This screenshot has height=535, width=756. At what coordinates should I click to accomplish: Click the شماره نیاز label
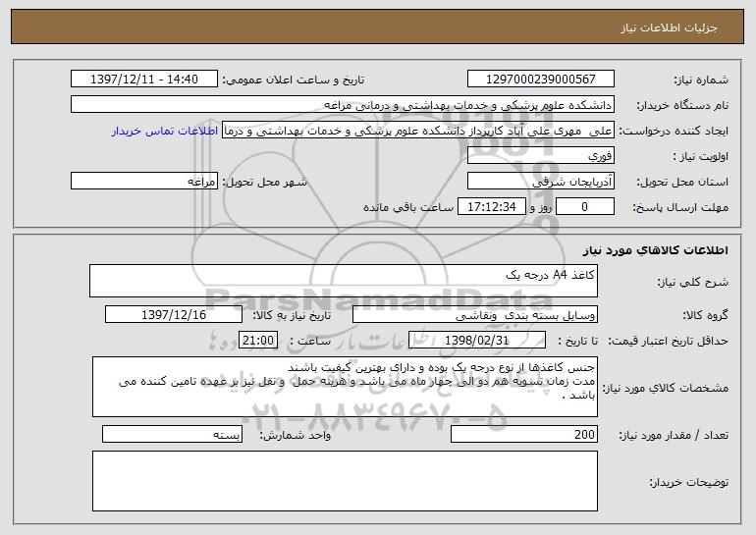(x=701, y=80)
